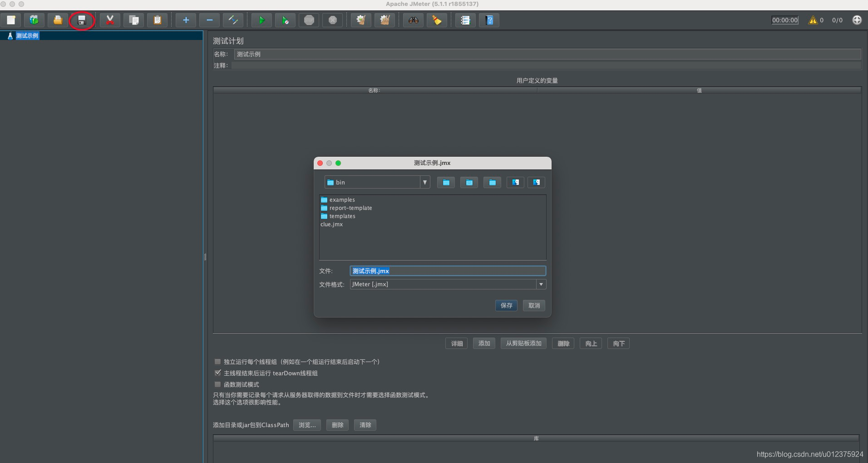Click the 向下 button
Viewport: 868px width, 463px height.
pyautogui.click(x=619, y=344)
